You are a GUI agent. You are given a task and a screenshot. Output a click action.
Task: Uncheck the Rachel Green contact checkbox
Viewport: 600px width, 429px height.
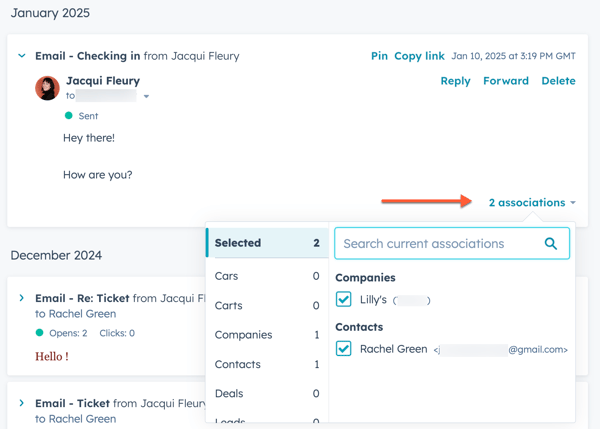click(x=344, y=349)
